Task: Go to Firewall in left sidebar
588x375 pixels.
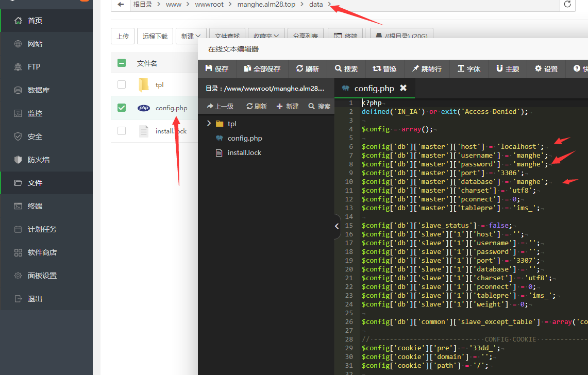Action: [39, 160]
